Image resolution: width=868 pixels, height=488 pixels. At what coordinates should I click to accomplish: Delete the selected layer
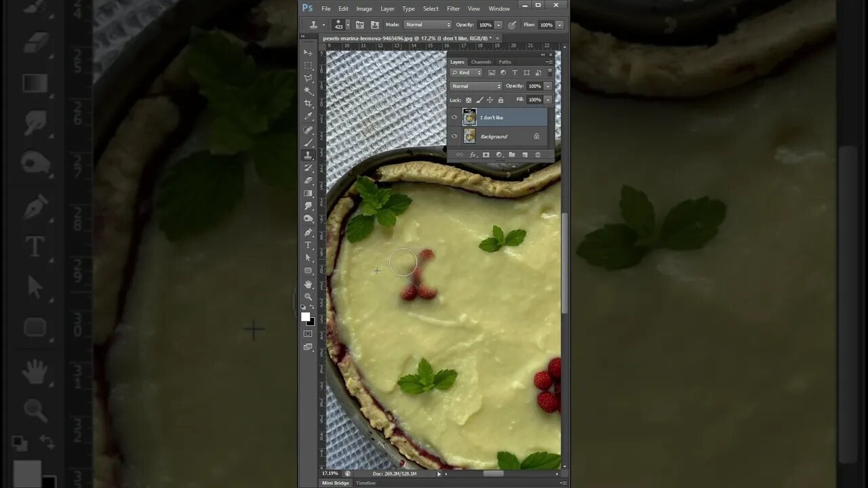coord(538,155)
